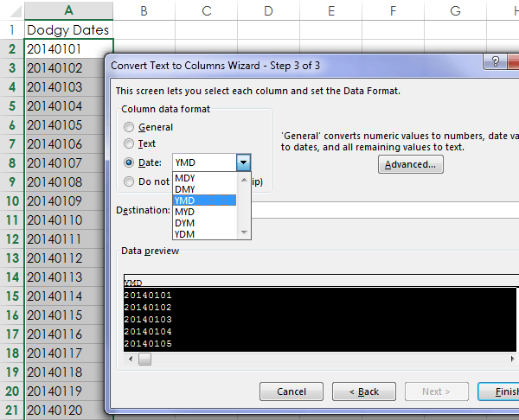
Task: Click cell containing 20140107
Action: pos(65,163)
